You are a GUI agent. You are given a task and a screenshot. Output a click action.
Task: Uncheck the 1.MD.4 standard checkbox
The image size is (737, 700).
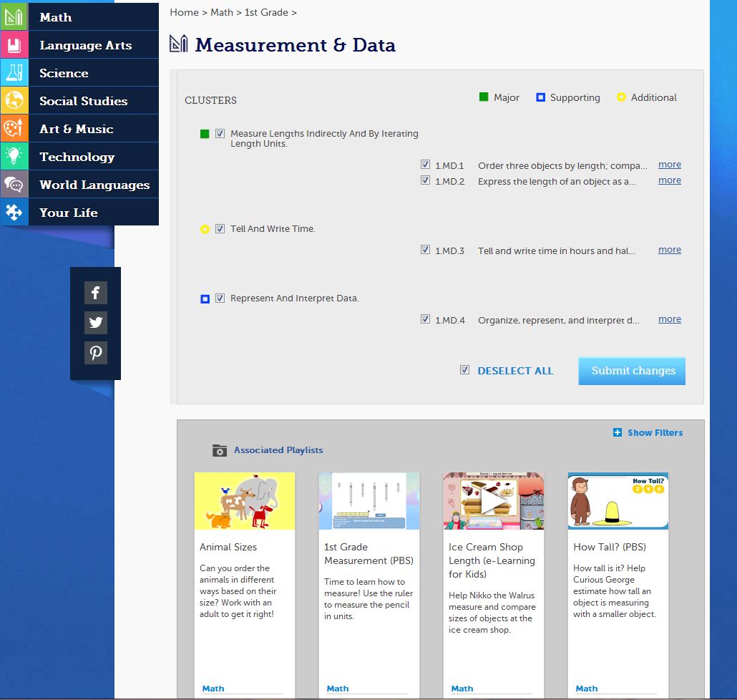[425, 319]
